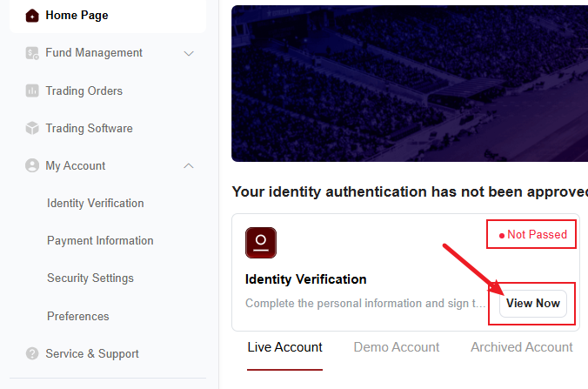This screenshot has width=588, height=389.
Task: Click the red dot beside Not Passed
Action: 501,236
